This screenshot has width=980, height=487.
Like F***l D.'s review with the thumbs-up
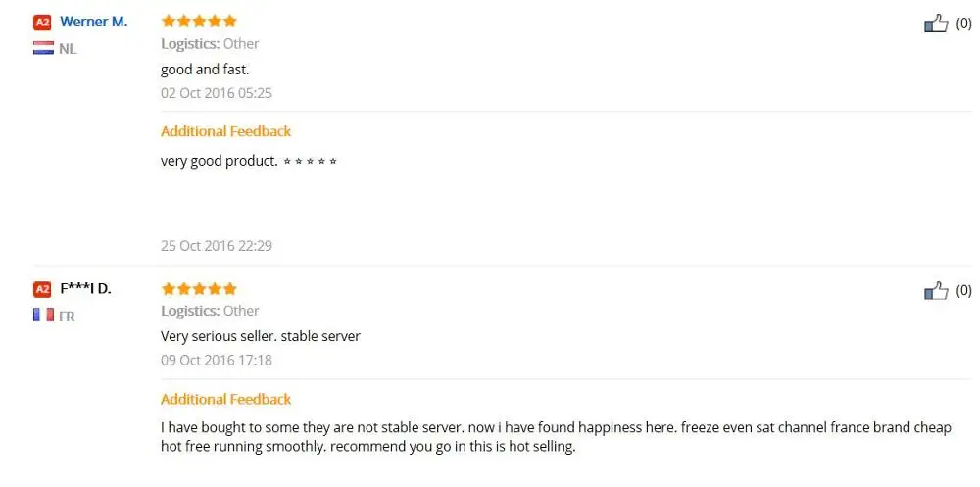tap(936, 291)
